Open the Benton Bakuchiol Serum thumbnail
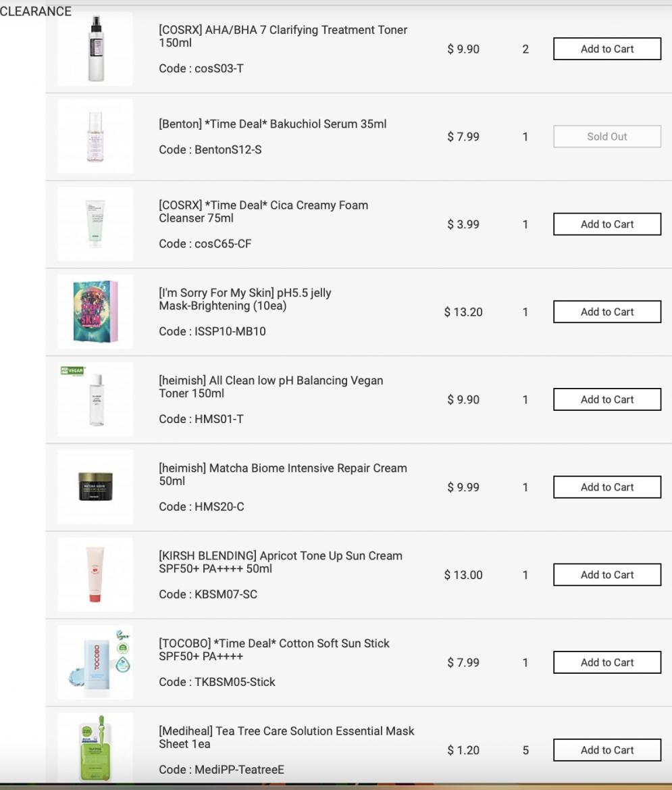Image resolution: width=672 pixels, height=790 pixels. (x=95, y=137)
